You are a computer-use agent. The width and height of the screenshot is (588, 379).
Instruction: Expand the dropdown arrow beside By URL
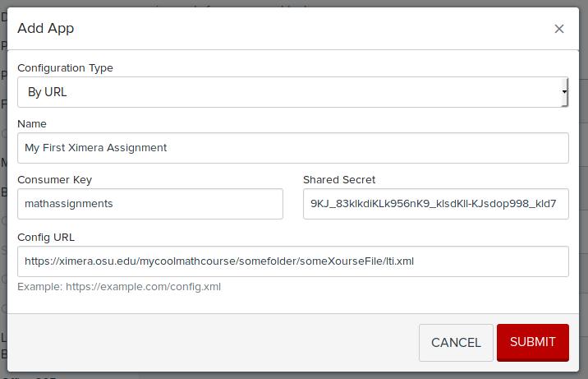(x=564, y=92)
